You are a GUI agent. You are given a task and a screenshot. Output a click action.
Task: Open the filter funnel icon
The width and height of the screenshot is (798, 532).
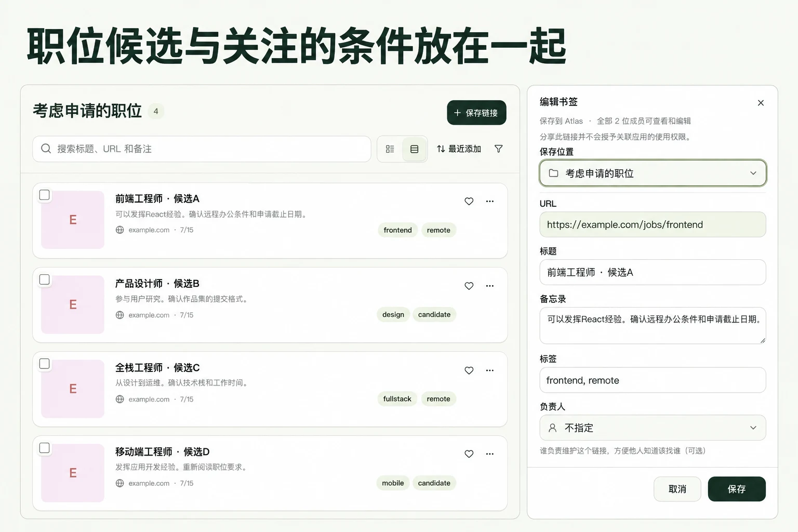pos(499,149)
